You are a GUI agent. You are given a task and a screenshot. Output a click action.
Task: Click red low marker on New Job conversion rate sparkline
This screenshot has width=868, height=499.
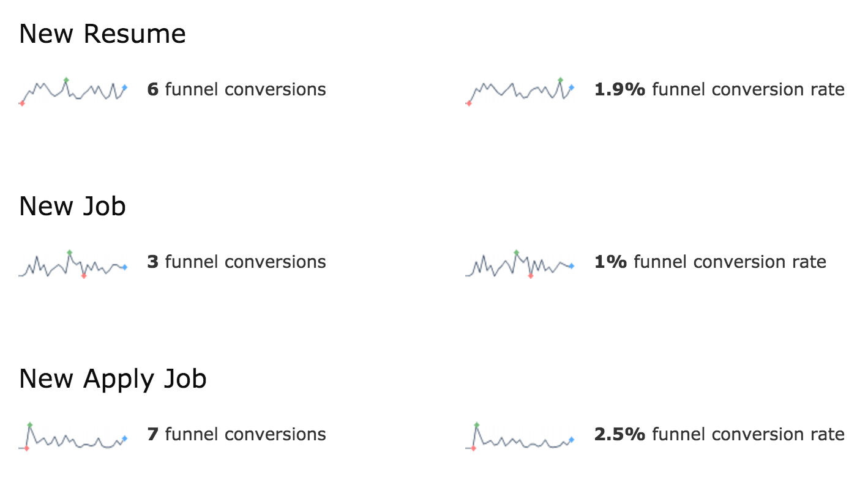tap(531, 276)
